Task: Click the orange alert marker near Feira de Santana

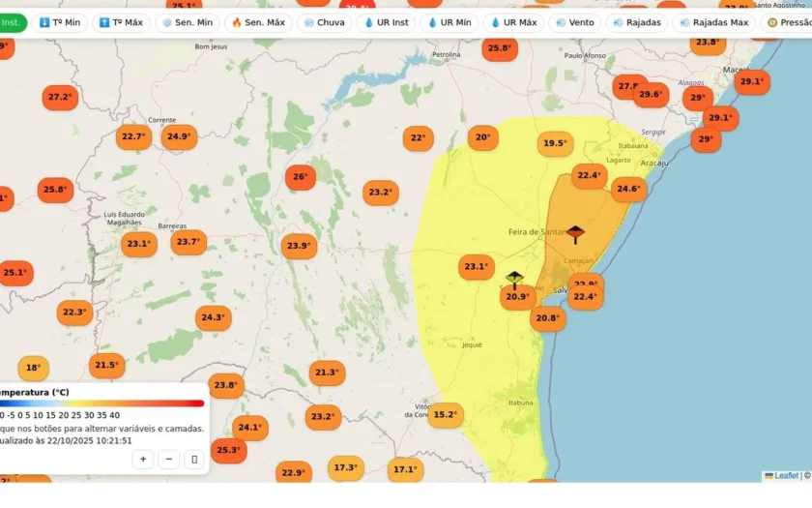Action: coord(575,234)
